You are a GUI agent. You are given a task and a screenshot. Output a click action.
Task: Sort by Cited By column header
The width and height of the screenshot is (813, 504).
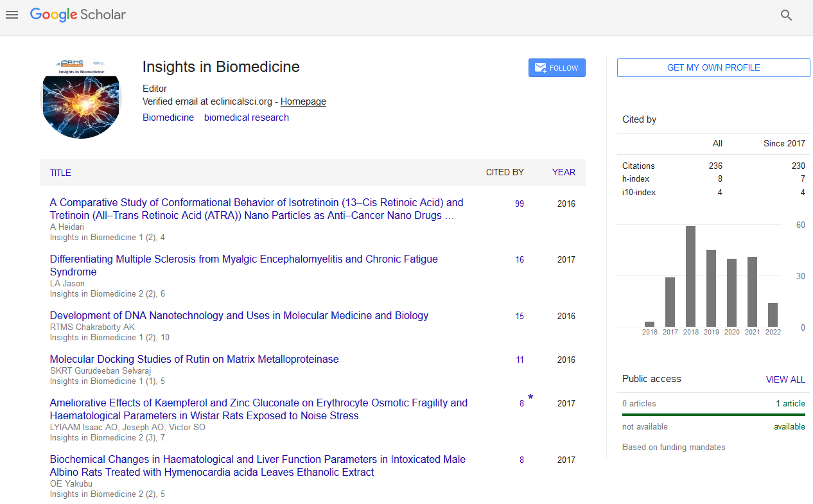505,172
